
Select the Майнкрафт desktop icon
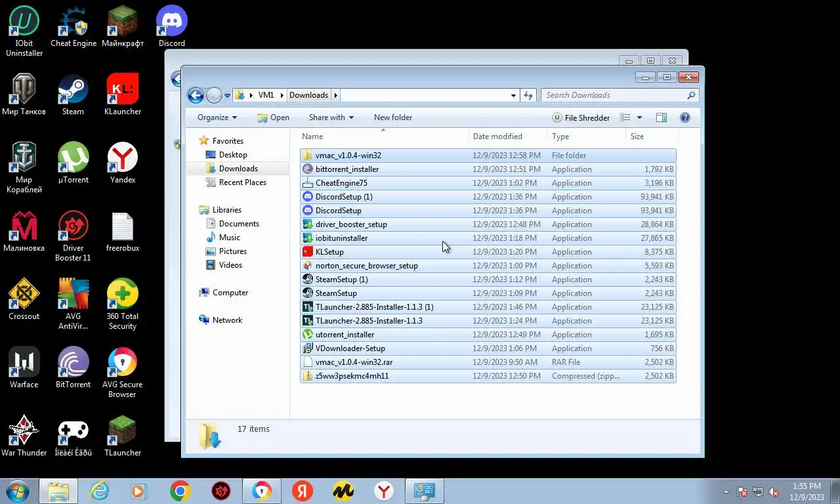point(123,27)
